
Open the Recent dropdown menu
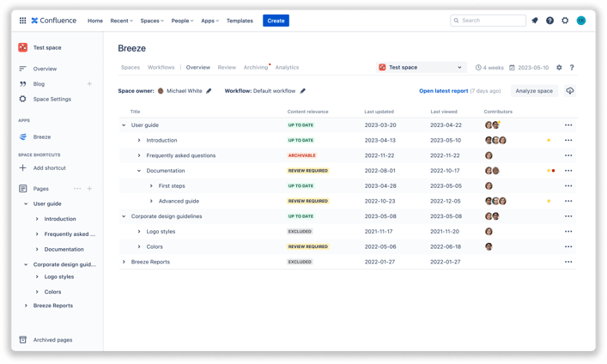tap(121, 21)
